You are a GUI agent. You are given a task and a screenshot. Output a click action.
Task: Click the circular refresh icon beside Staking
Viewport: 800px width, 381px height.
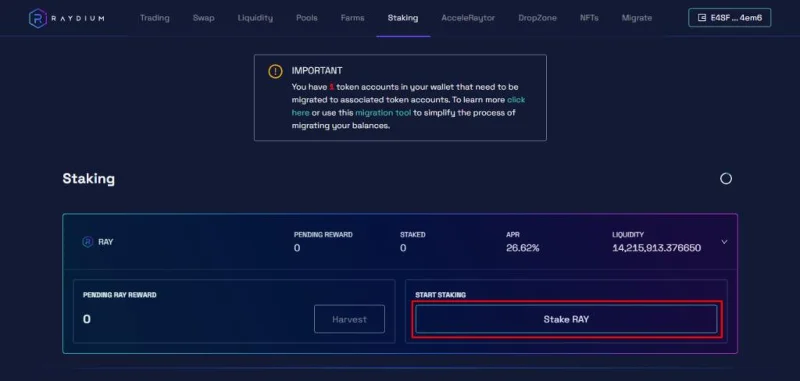point(726,179)
